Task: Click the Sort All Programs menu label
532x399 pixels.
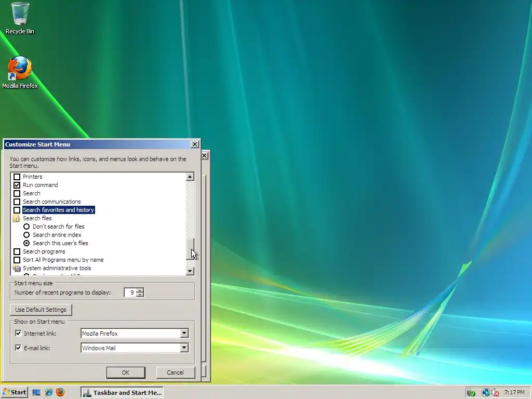Action: [63, 260]
